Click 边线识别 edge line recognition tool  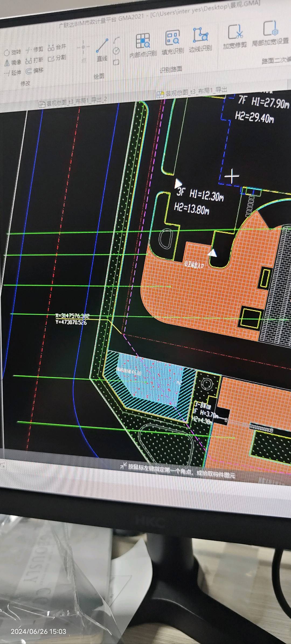(200, 40)
